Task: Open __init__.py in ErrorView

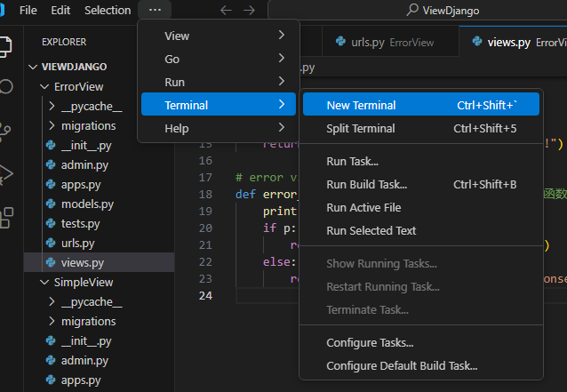Action: click(x=99, y=146)
